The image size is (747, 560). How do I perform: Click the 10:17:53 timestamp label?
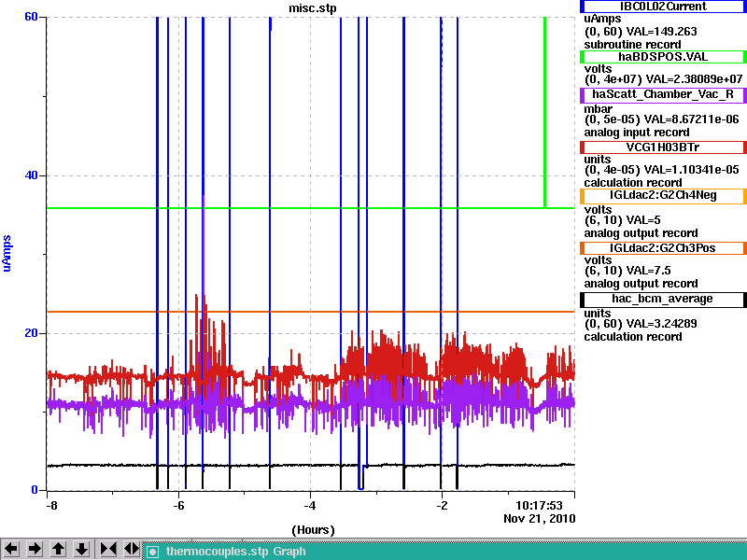pyautogui.click(x=540, y=505)
